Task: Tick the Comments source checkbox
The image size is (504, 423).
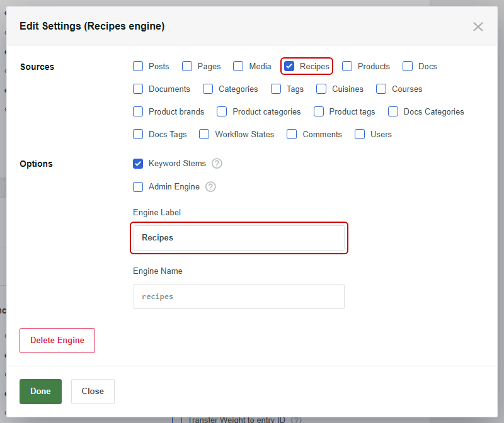Action: click(292, 134)
